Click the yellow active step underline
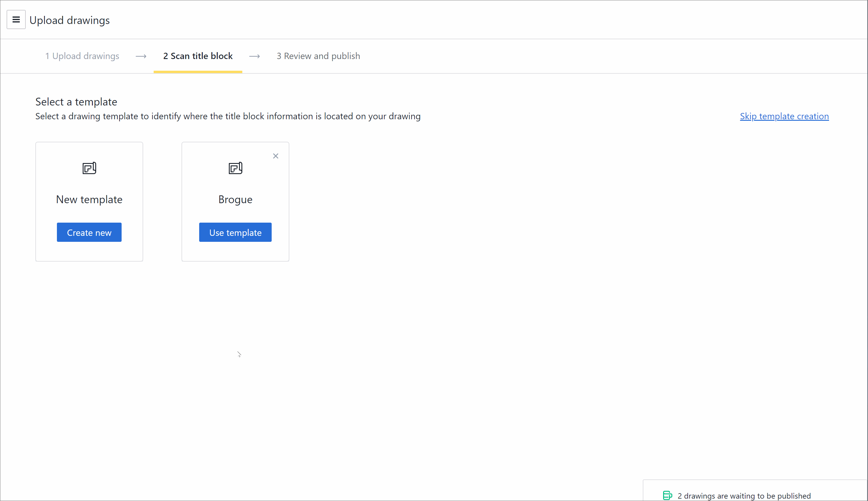 198,72
